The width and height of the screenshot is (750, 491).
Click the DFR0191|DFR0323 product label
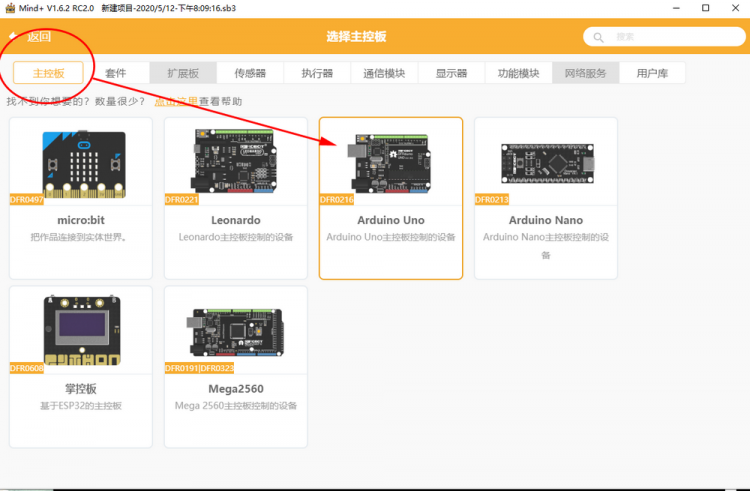199,368
